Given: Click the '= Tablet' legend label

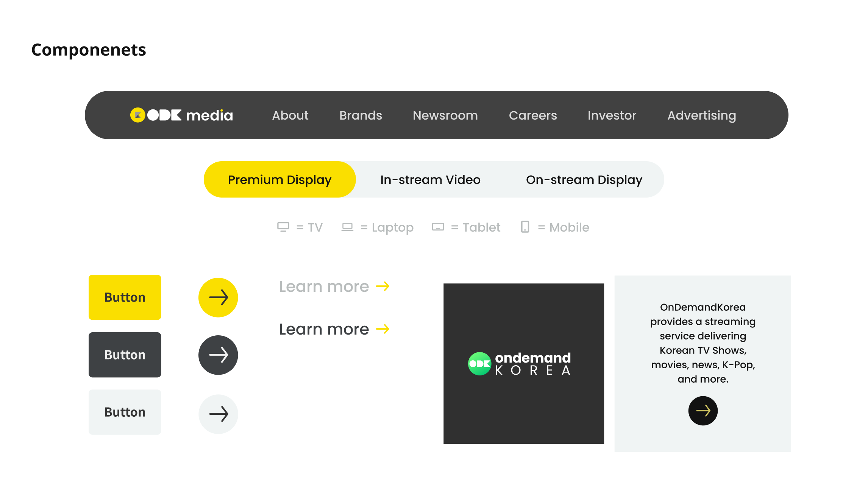Looking at the screenshot, I should pyautogui.click(x=476, y=227).
